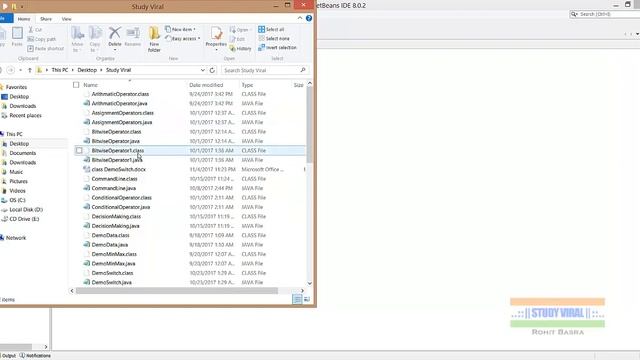Image resolution: width=640 pixels, height=360 pixels.
Task: Open the Share ribbon tab
Action: click(x=46, y=19)
